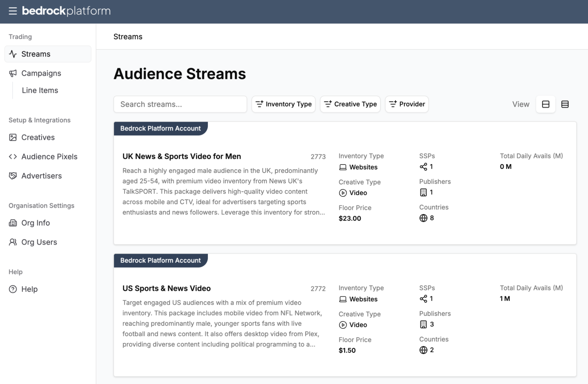Viewport: 588px width, 384px height.
Task: Open the Provider filter dropdown
Action: (407, 104)
